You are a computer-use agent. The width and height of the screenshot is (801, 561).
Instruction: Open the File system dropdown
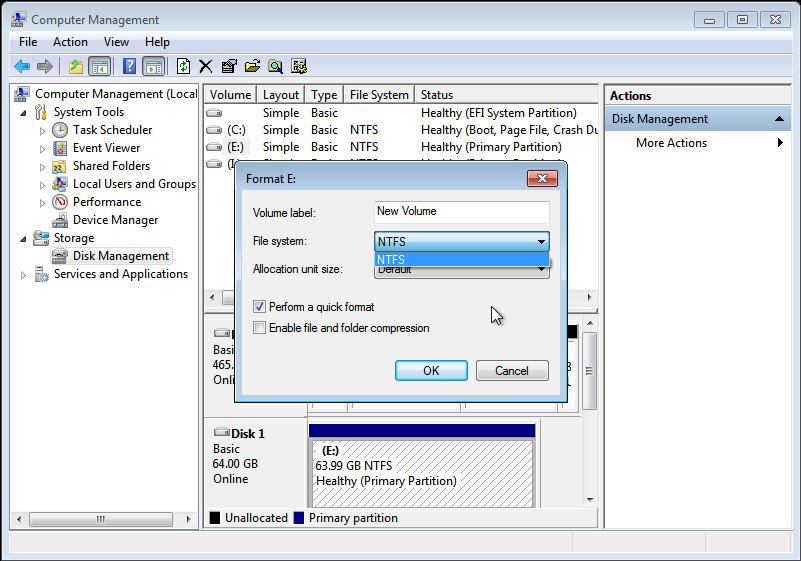click(462, 241)
